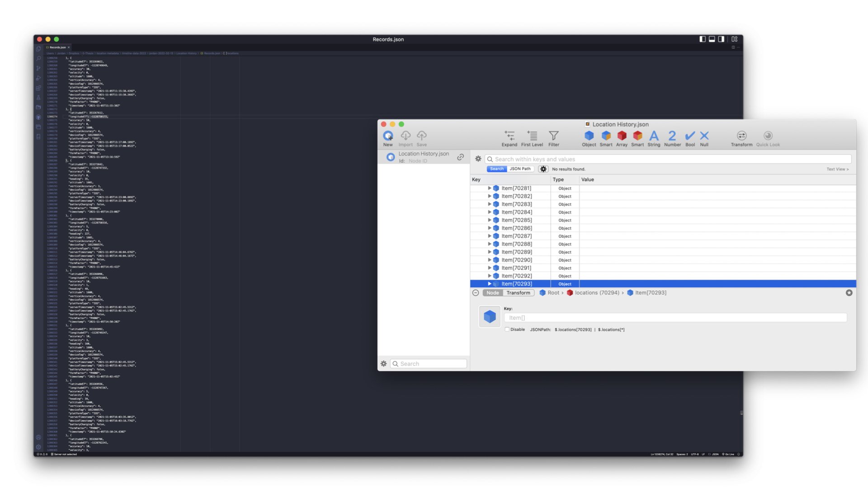
Task: Click the New document toolbar icon
Action: [388, 136]
